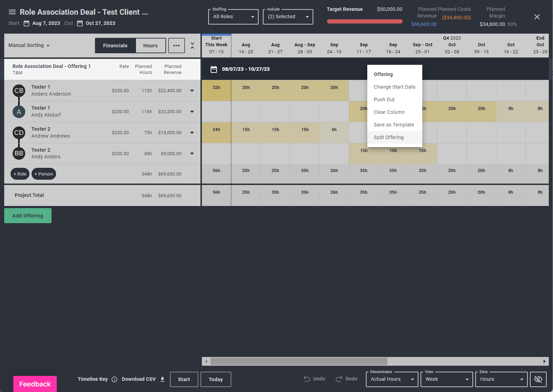Click the horizontal timeline scrollbar thumb
The image size is (553, 392).
point(299,361)
